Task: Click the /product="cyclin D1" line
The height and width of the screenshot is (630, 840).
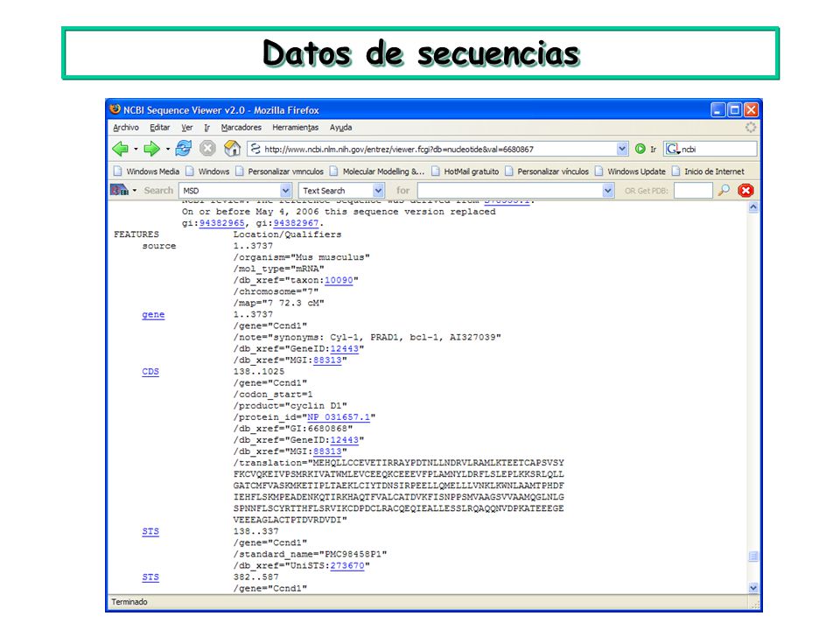Action: tap(290, 405)
